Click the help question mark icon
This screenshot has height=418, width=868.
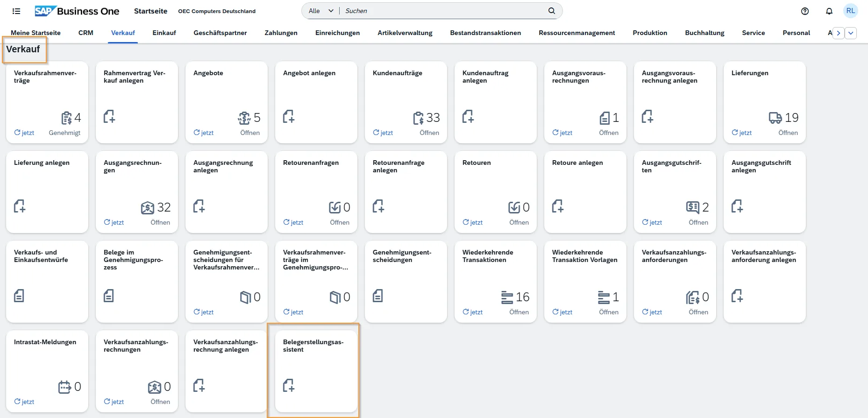click(804, 11)
